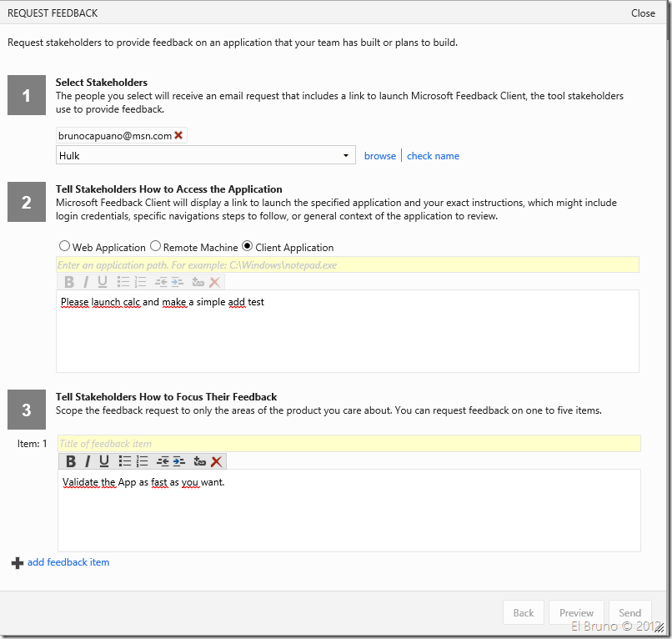Click numbered list icon in feedback item toolbar
Image resolution: width=672 pixels, height=639 pixels.
[142, 461]
